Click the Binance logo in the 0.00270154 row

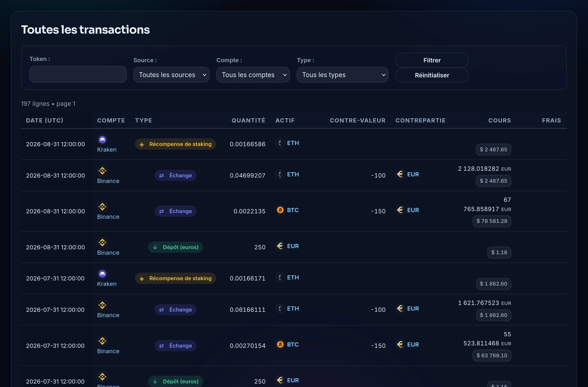(x=102, y=341)
